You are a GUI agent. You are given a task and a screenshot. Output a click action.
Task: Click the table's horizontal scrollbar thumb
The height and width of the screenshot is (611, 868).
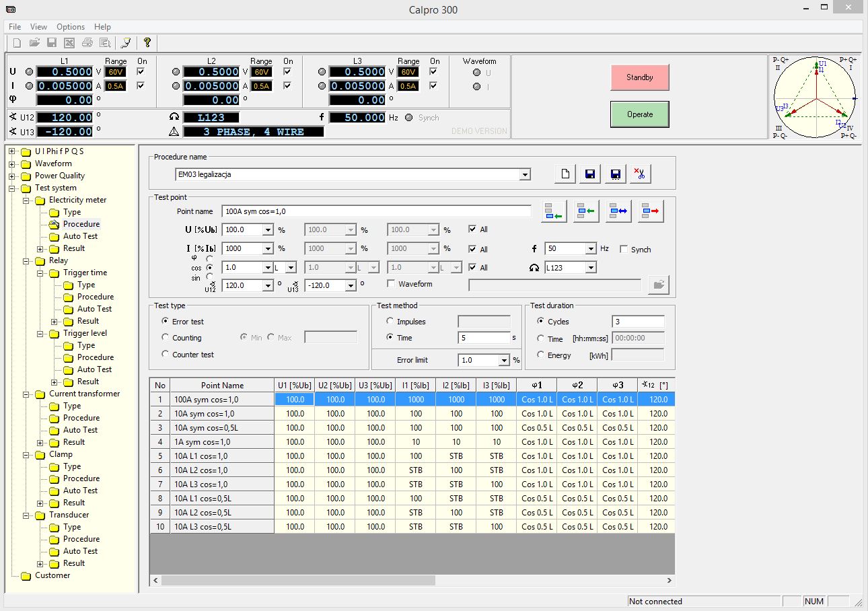(x=298, y=580)
